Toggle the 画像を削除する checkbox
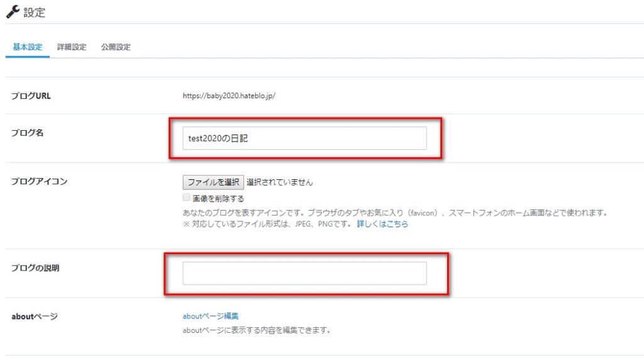The height and width of the screenshot is (358, 644). click(186, 198)
